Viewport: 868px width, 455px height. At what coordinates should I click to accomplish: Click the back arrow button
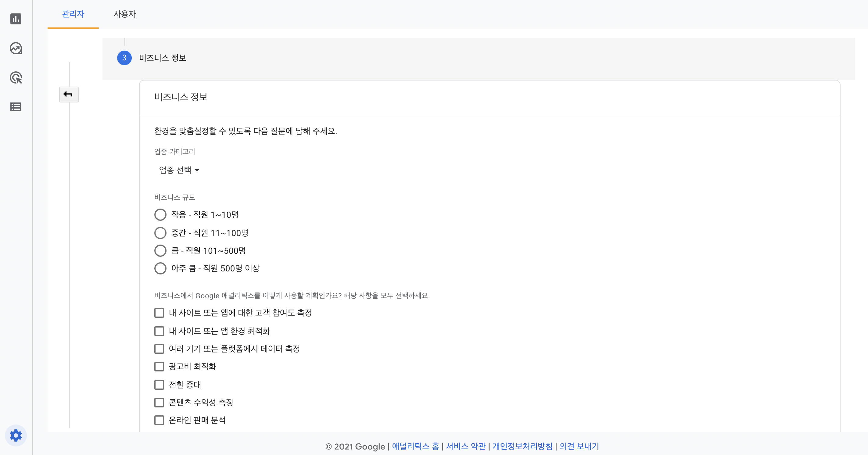point(69,94)
